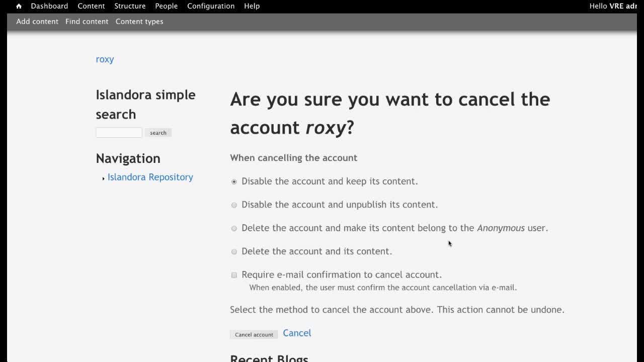Select disable account and keep its content
Image resolution: width=644 pixels, height=362 pixels.
(234, 182)
